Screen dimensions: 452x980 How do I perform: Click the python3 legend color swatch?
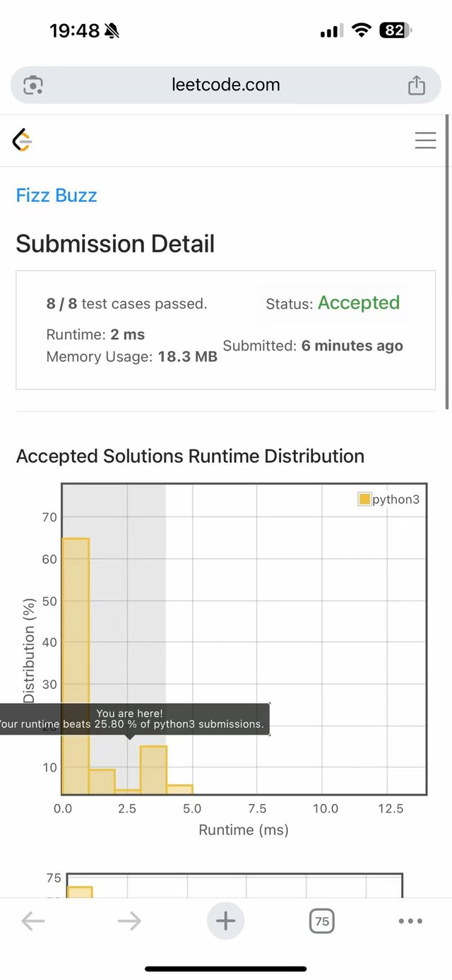click(364, 500)
